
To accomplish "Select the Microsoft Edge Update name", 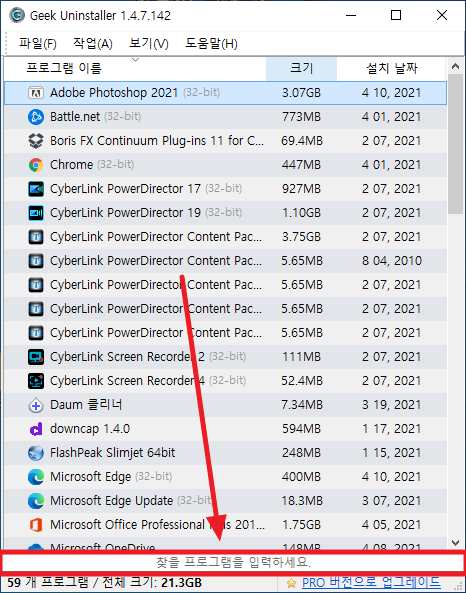I will point(111,501).
